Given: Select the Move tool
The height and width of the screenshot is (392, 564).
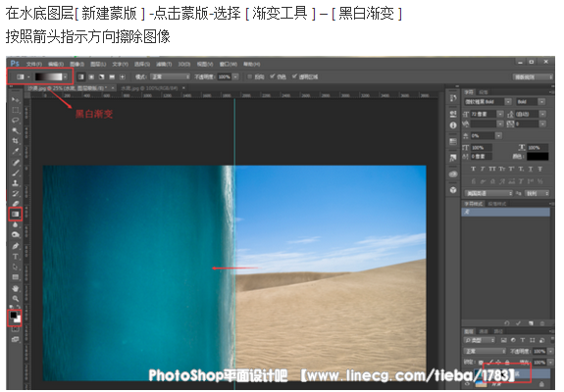Looking at the screenshot, I should pyautogui.click(x=15, y=100).
